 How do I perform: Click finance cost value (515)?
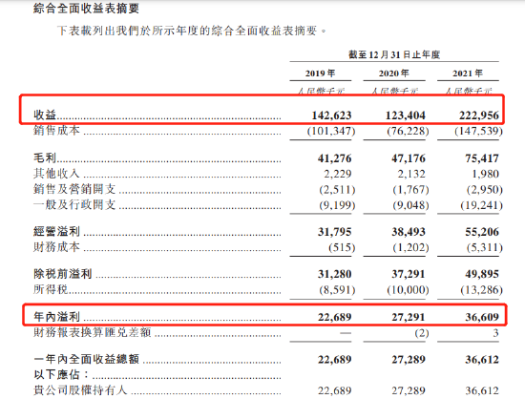click(342, 247)
